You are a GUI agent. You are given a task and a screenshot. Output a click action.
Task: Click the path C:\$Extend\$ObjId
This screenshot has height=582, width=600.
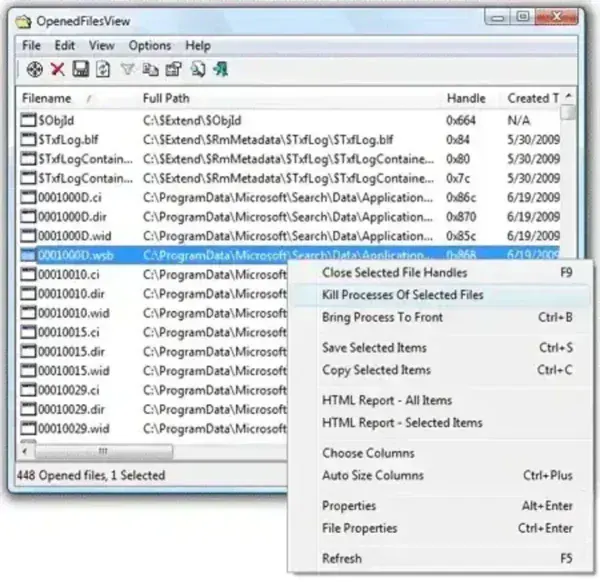192,120
